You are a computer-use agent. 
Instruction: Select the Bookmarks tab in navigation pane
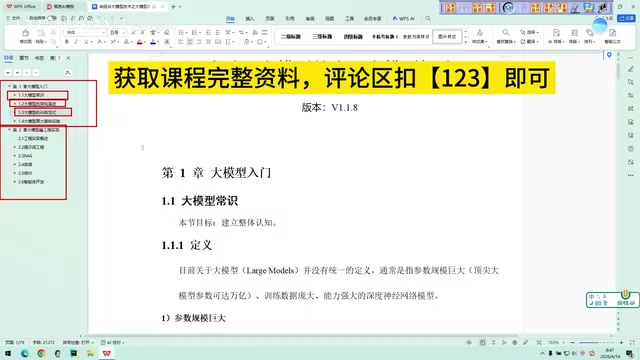click(x=39, y=58)
